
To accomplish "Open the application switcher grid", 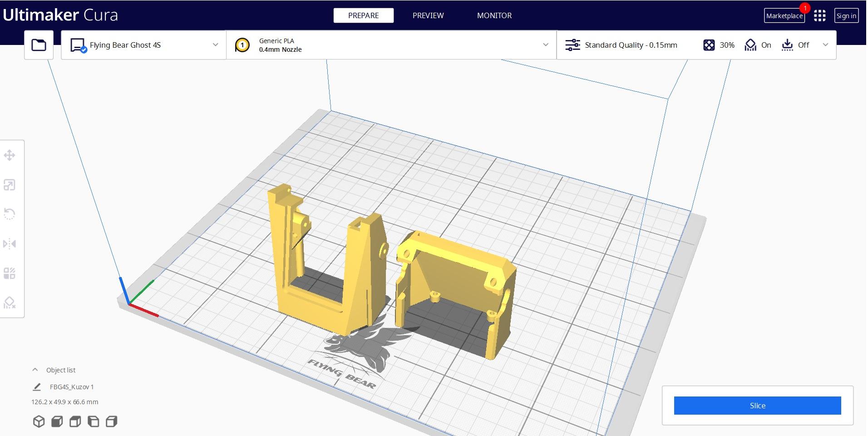I will [819, 16].
